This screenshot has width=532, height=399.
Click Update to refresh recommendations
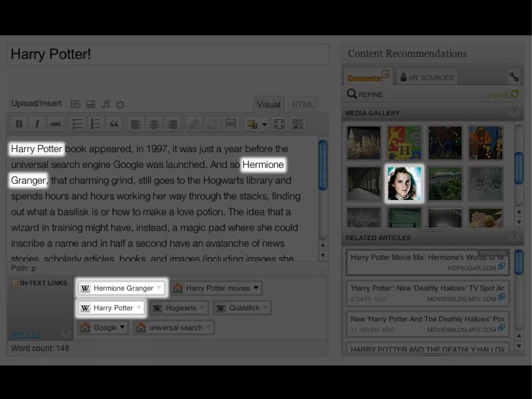point(502,95)
